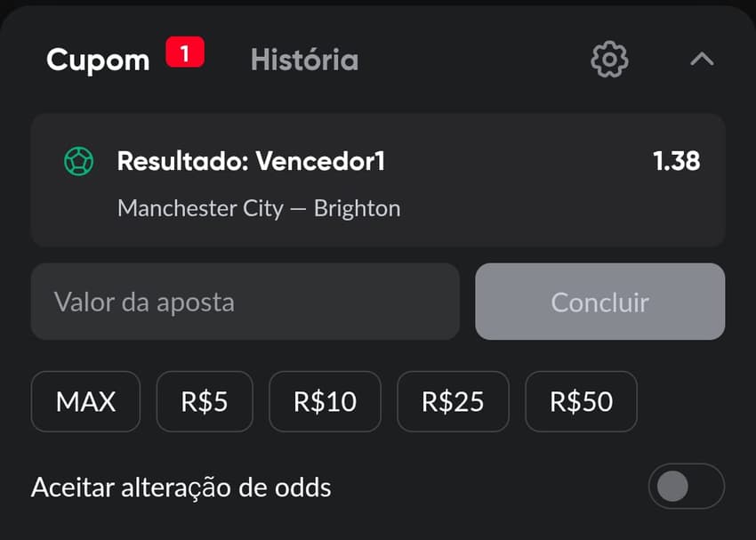Select the R$5 quick stake

click(205, 402)
